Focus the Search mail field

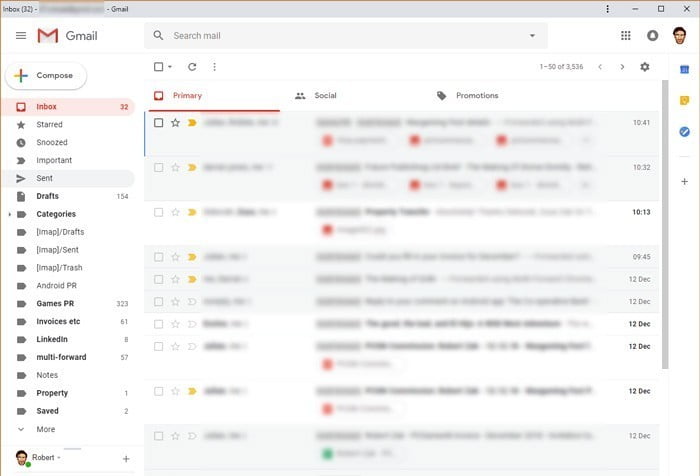click(x=346, y=36)
